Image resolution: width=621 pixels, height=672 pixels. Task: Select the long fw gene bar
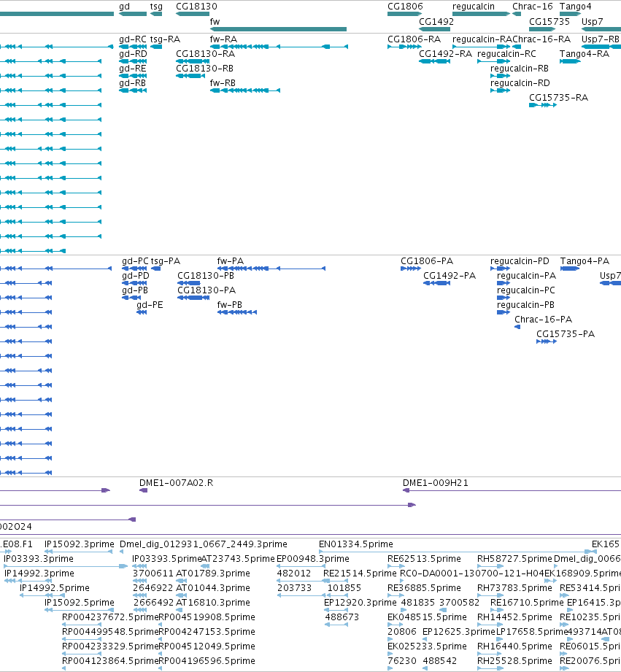tap(278, 29)
